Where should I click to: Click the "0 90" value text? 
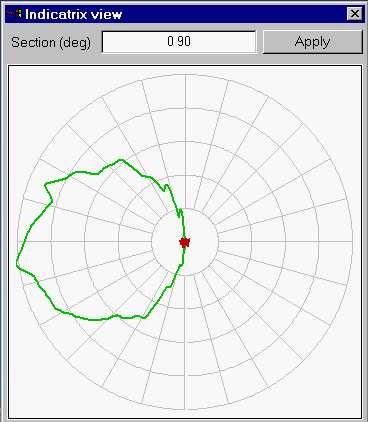[179, 42]
